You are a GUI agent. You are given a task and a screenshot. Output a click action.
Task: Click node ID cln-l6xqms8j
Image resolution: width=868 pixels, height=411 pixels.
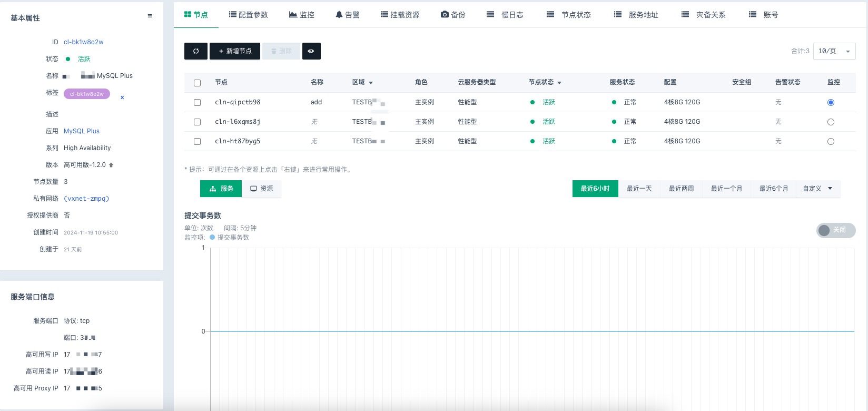238,122
